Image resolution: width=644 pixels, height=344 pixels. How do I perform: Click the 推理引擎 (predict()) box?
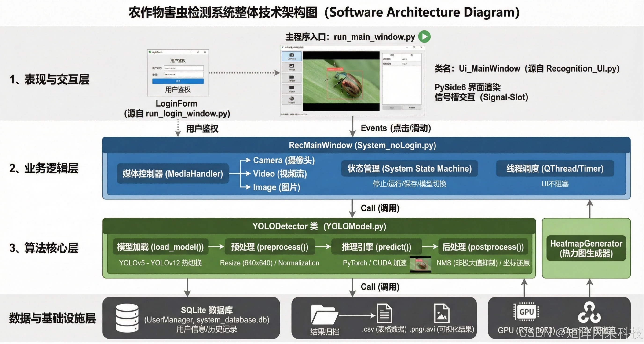[x=377, y=247]
